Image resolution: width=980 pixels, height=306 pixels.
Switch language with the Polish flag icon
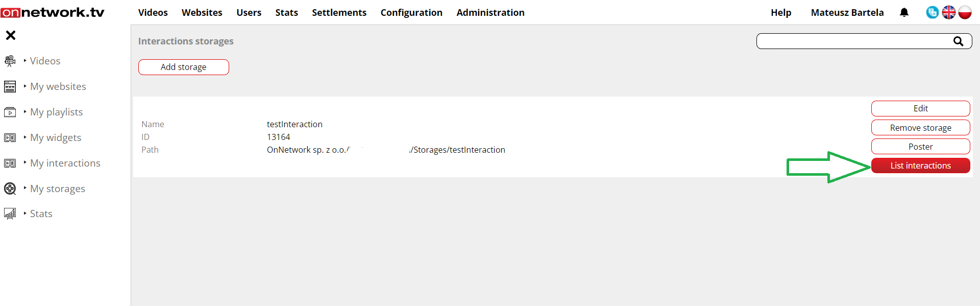(965, 12)
